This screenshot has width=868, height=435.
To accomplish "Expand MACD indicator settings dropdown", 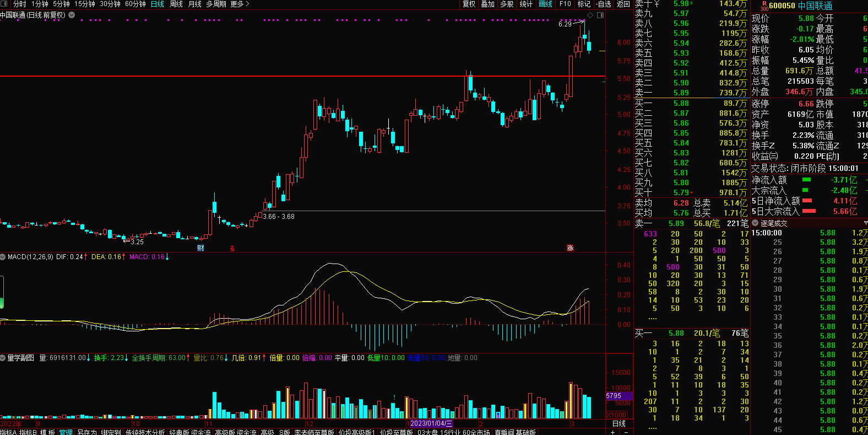I will tap(3, 257).
